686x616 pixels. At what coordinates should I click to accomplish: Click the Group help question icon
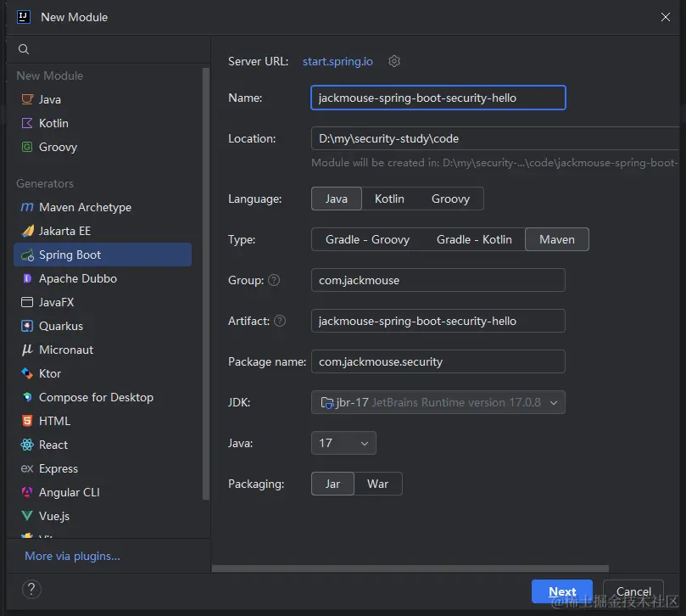274,280
